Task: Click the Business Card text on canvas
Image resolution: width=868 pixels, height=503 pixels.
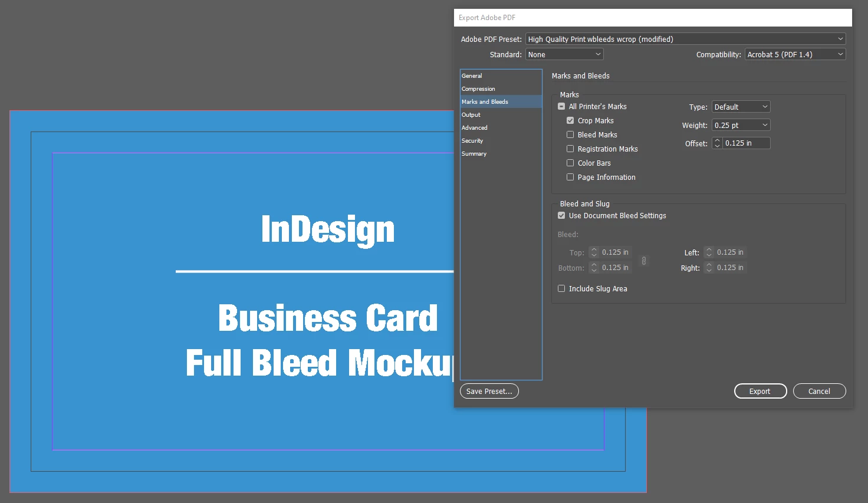Action: pos(328,318)
